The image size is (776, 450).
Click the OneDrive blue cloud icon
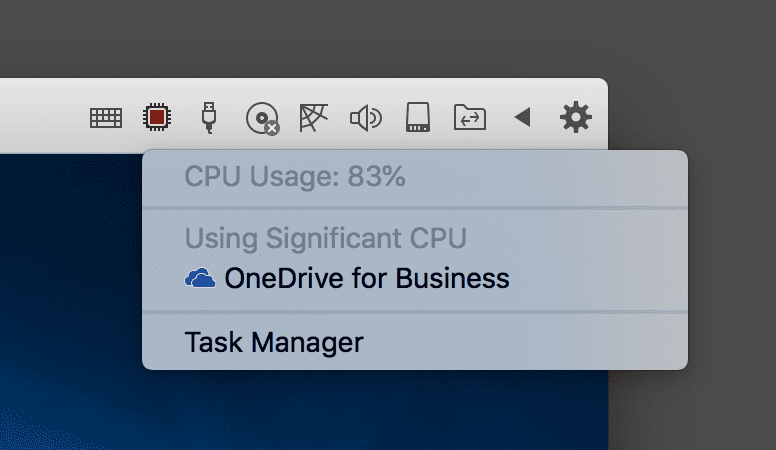point(200,278)
